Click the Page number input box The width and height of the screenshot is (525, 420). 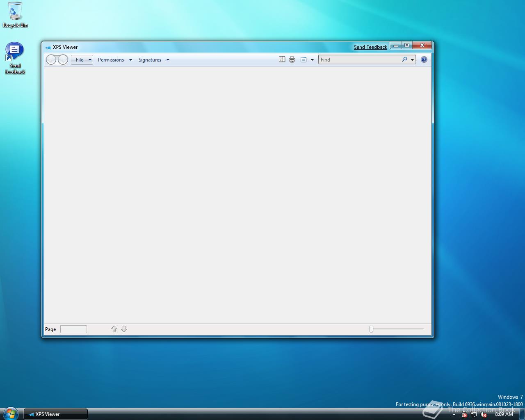tap(73, 329)
